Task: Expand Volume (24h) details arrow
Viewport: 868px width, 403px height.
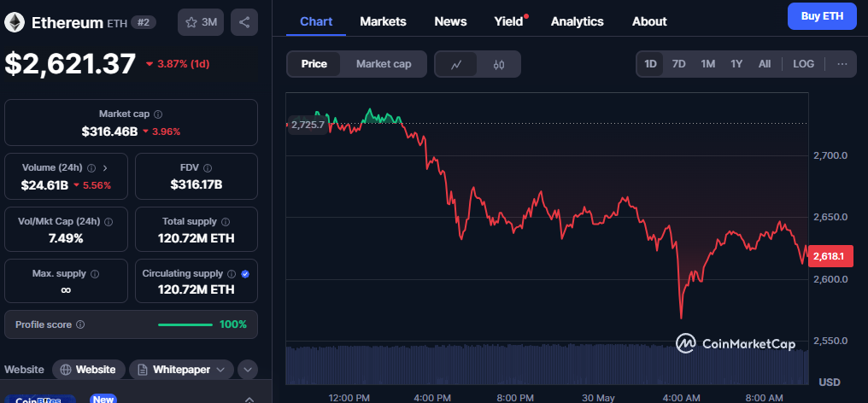Action: pyautogui.click(x=106, y=167)
